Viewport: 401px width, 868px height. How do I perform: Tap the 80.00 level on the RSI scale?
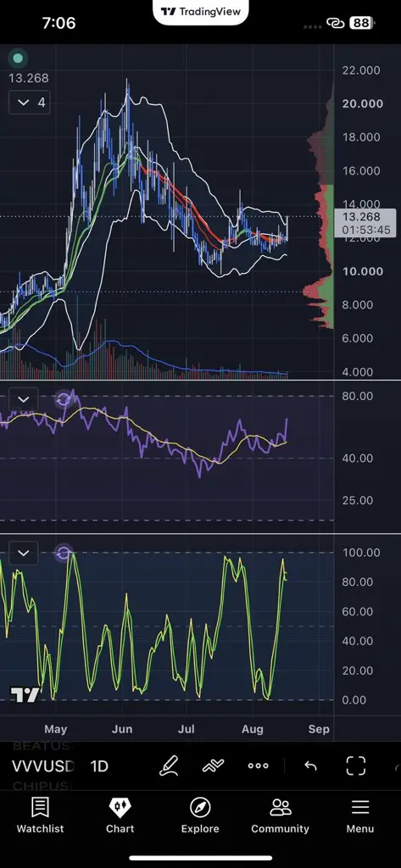[x=358, y=397]
